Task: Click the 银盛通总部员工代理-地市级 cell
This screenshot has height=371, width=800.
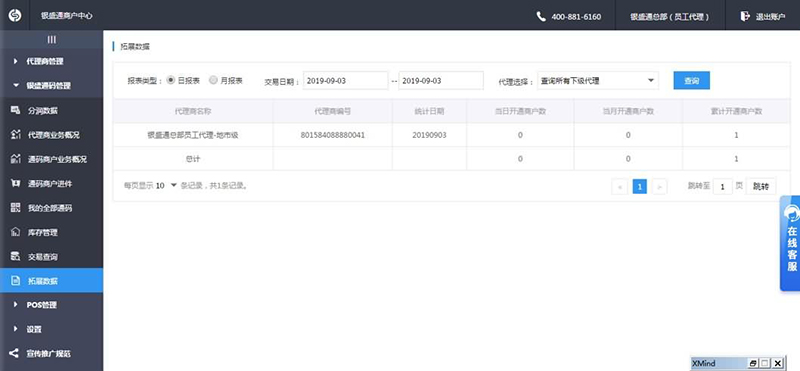Action: [x=193, y=135]
